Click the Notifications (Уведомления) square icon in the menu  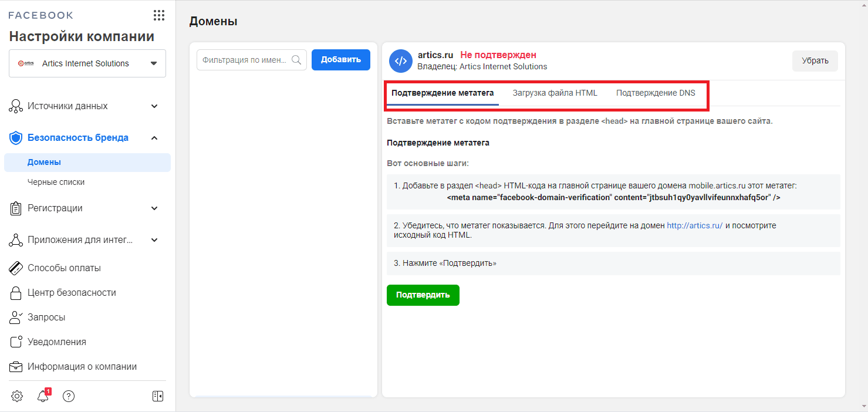tap(16, 342)
